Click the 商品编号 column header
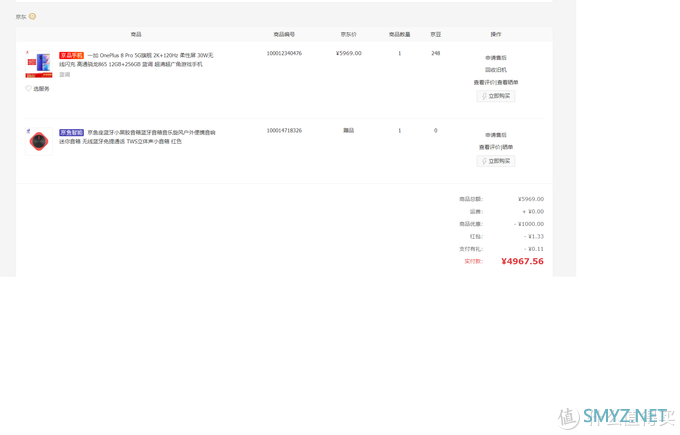The width and height of the screenshot is (680, 435). (284, 34)
